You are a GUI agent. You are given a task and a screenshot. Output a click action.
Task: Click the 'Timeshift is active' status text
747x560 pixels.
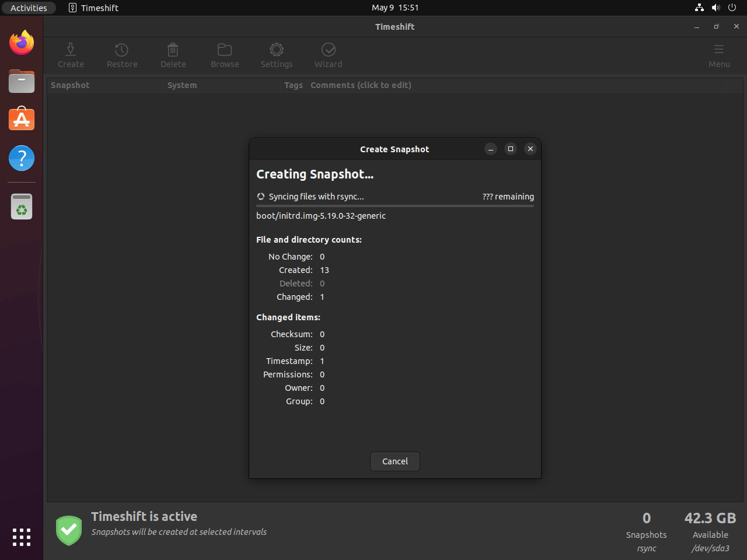(x=144, y=517)
